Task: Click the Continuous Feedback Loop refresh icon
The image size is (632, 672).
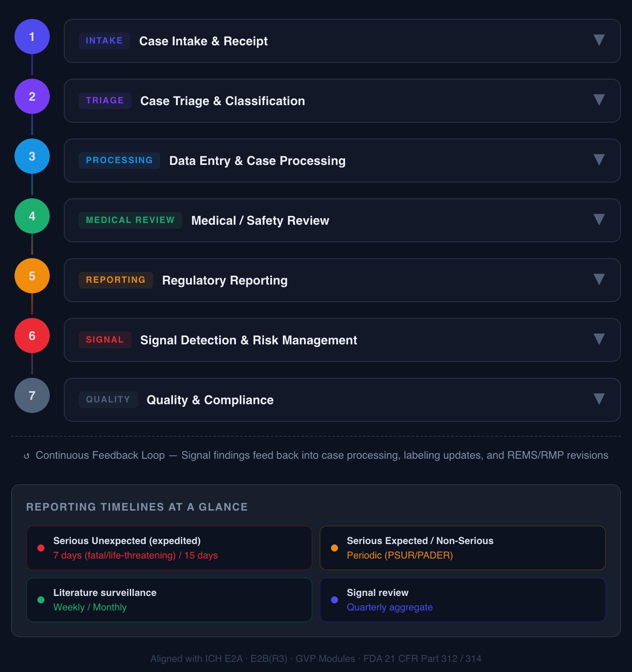Action: (26, 456)
